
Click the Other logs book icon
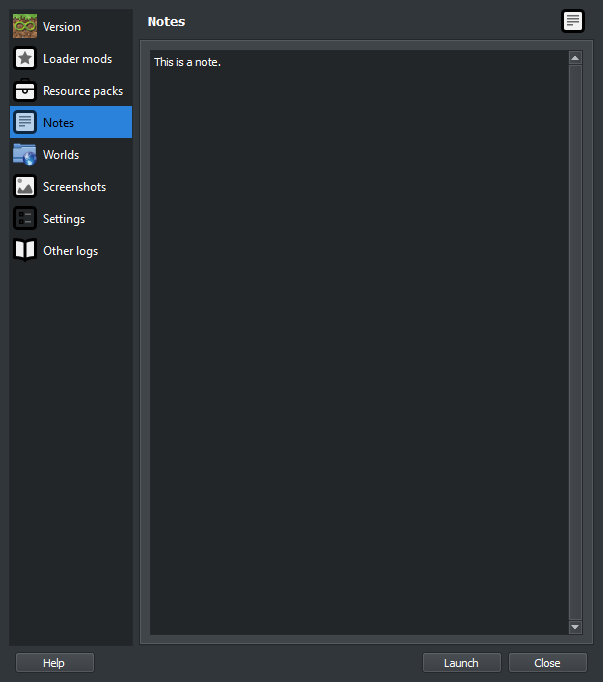pyautogui.click(x=25, y=250)
